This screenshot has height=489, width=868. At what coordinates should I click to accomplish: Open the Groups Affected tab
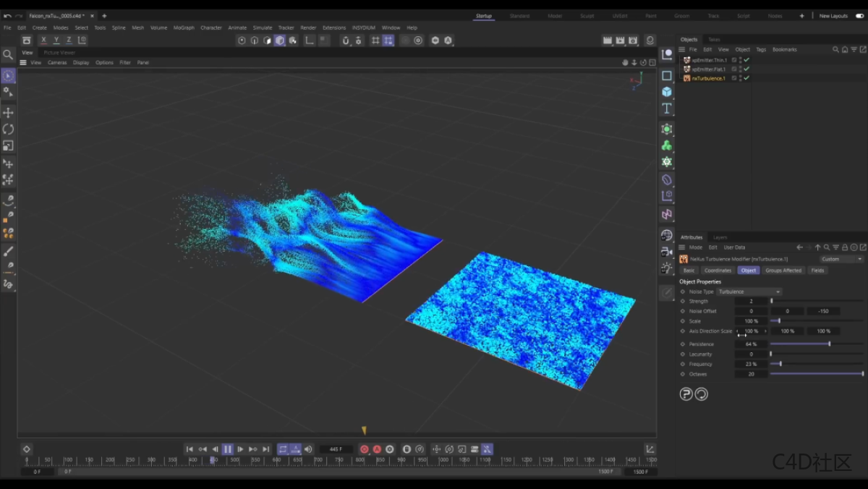[x=783, y=271]
